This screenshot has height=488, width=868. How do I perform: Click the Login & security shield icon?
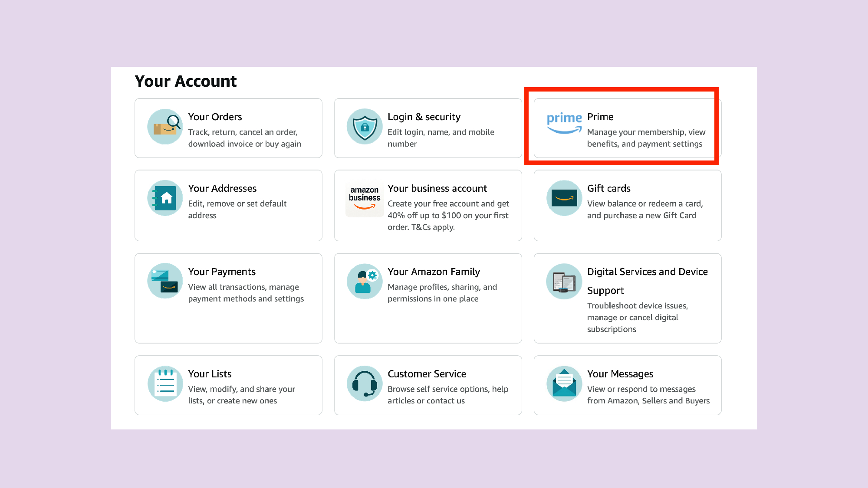click(365, 127)
